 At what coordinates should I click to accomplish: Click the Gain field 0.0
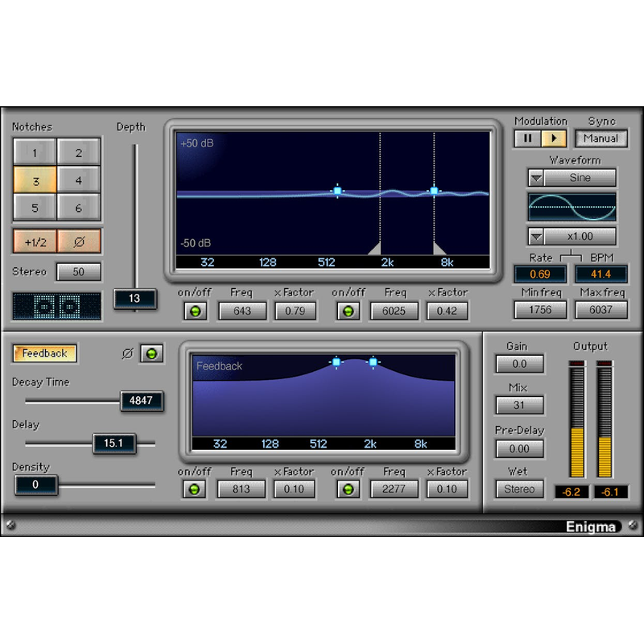[x=519, y=364]
